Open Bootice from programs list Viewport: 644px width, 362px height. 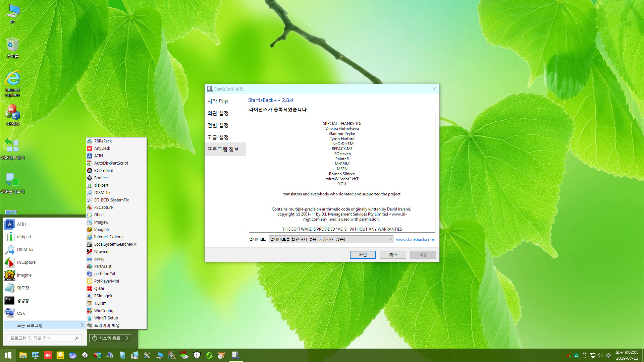coord(116,178)
